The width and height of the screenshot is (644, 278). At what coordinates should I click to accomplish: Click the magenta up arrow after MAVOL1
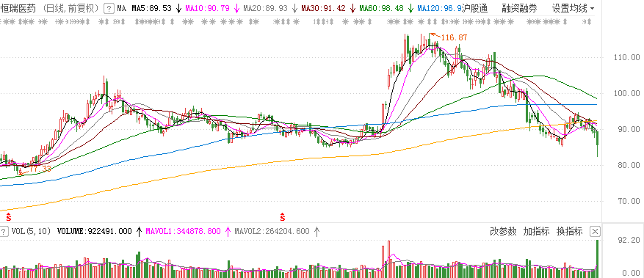coord(228,231)
